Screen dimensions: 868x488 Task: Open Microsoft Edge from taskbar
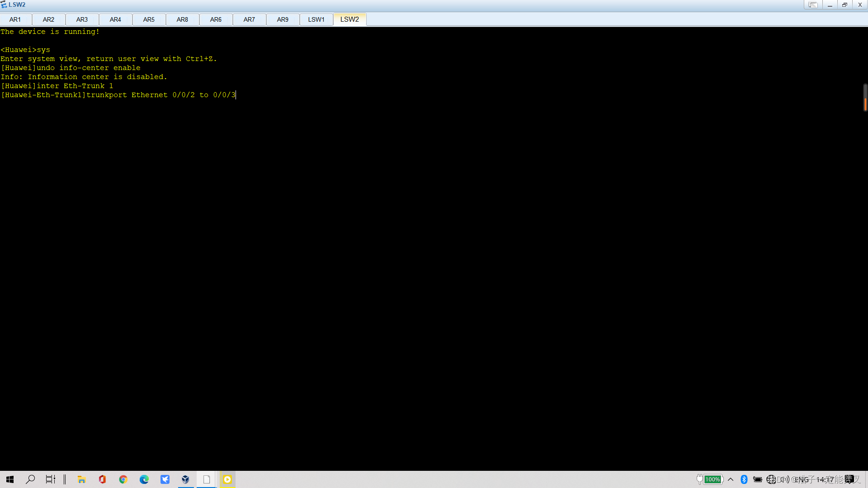click(x=144, y=479)
